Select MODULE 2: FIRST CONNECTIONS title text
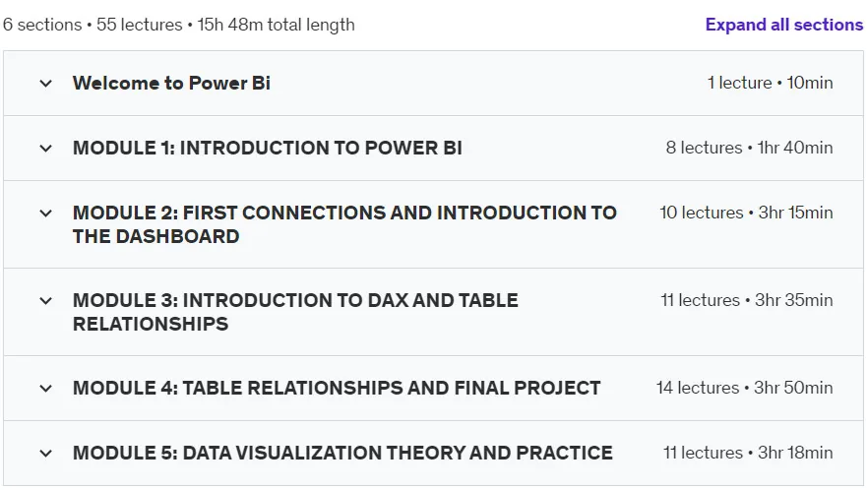The height and width of the screenshot is (490, 868). coord(344,224)
